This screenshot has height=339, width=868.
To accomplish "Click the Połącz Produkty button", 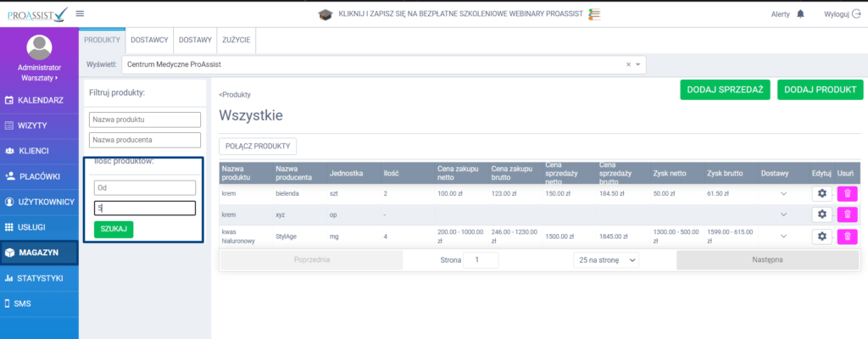I will coord(258,147).
